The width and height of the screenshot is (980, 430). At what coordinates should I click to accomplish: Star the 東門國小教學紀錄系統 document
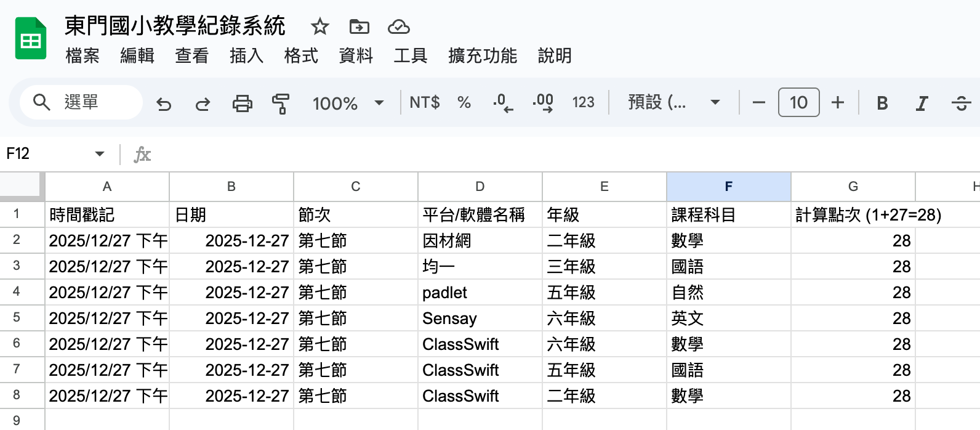(319, 26)
